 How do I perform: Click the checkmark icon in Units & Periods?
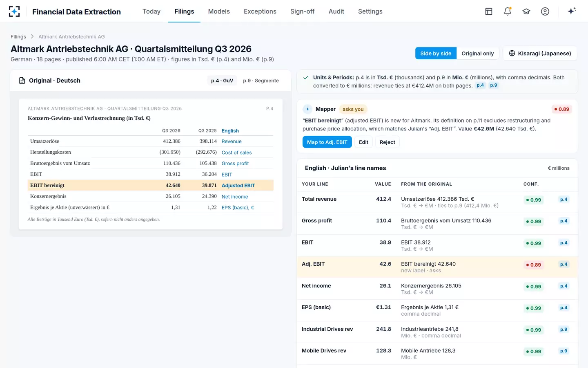point(306,77)
